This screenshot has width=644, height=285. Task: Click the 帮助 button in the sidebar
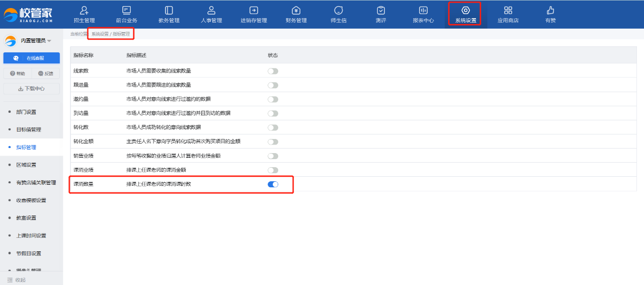pos(17,74)
